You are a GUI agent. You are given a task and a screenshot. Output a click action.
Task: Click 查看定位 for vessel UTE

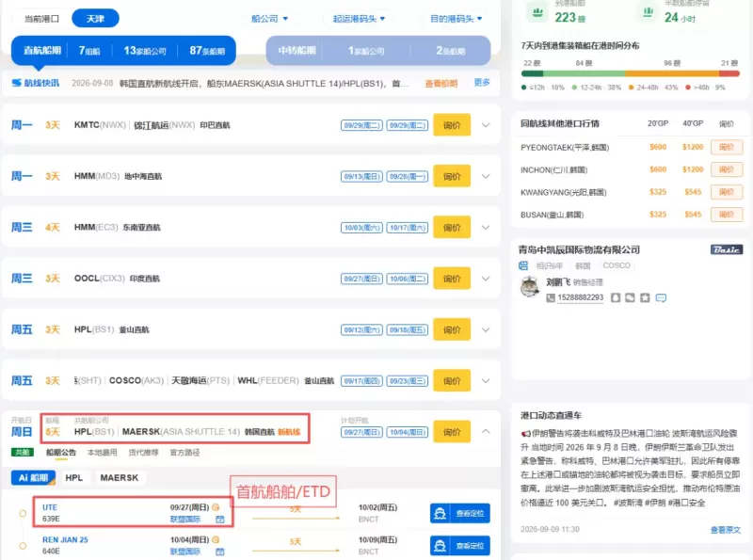click(x=460, y=514)
